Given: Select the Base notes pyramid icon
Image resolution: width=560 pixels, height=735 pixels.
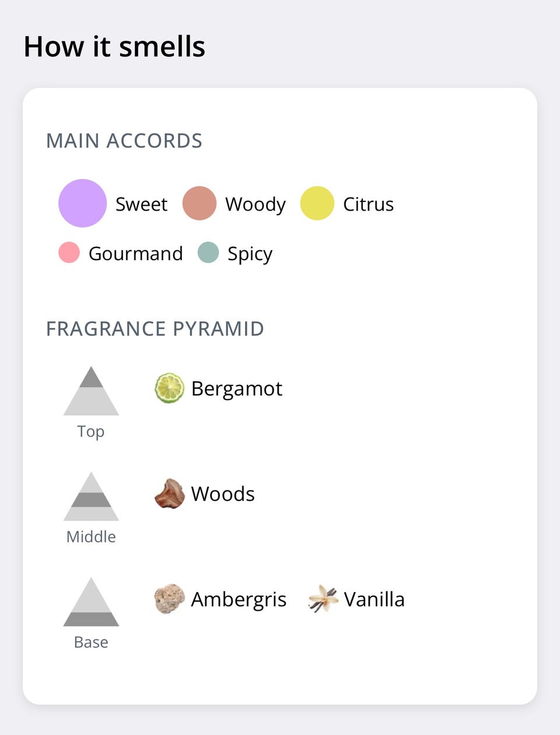Looking at the screenshot, I should click(x=91, y=603).
